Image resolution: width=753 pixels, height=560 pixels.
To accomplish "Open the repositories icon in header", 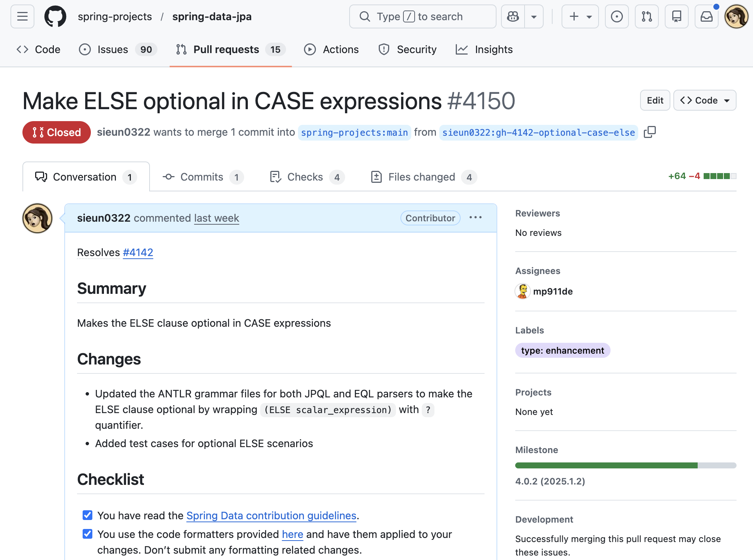I will tap(676, 16).
